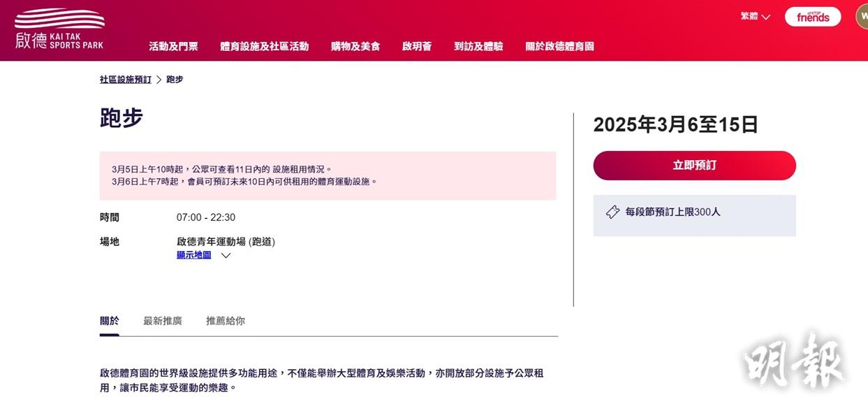Open the 體育設施及社區活動 menu

[264, 46]
